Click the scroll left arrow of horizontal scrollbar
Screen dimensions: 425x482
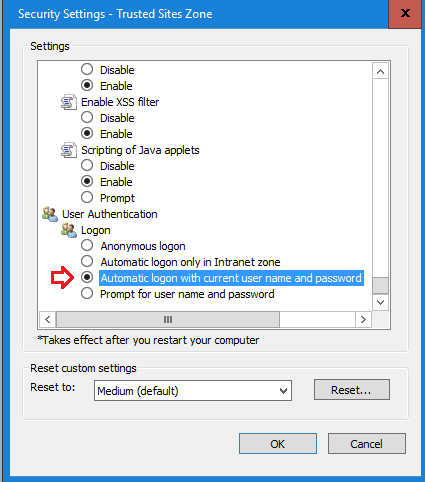[x=48, y=320]
